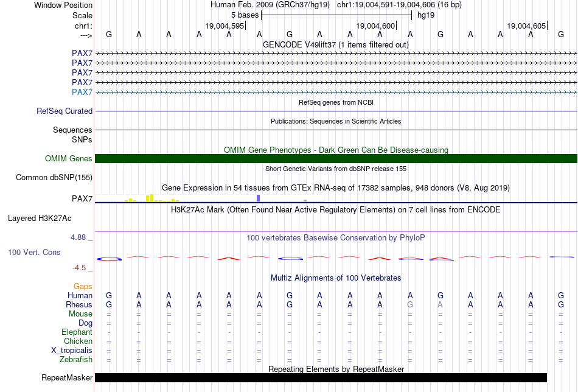Select the X_tropicalis alignment row label
Screen dimensions: 578x392
(x=72, y=351)
